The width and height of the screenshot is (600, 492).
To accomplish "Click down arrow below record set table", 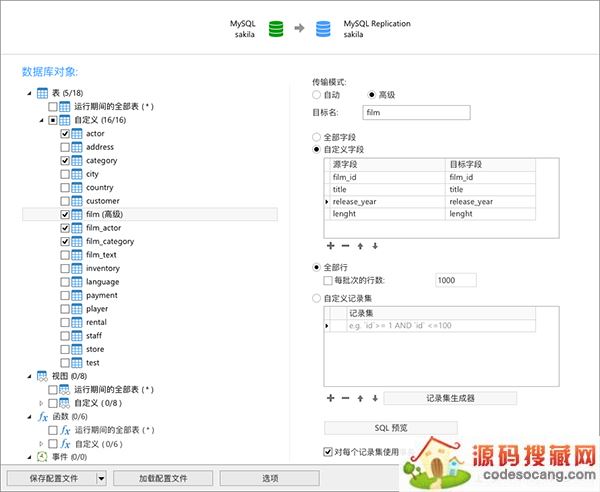I will tap(374, 398).
